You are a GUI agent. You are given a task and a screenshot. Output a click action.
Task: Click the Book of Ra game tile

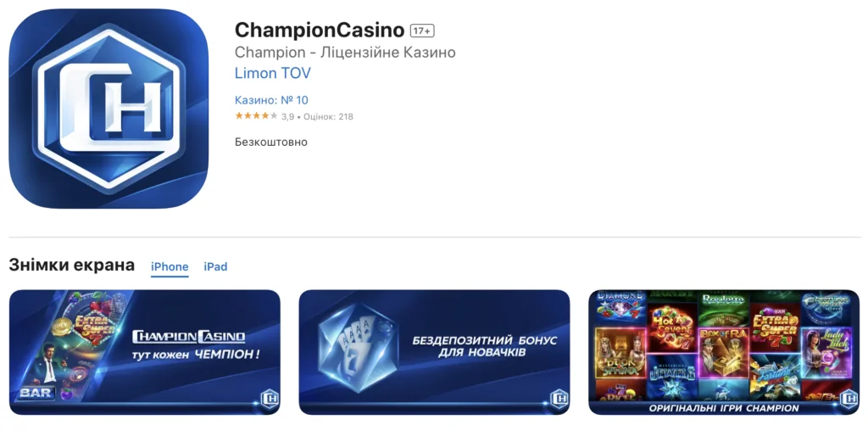[724, 353]
